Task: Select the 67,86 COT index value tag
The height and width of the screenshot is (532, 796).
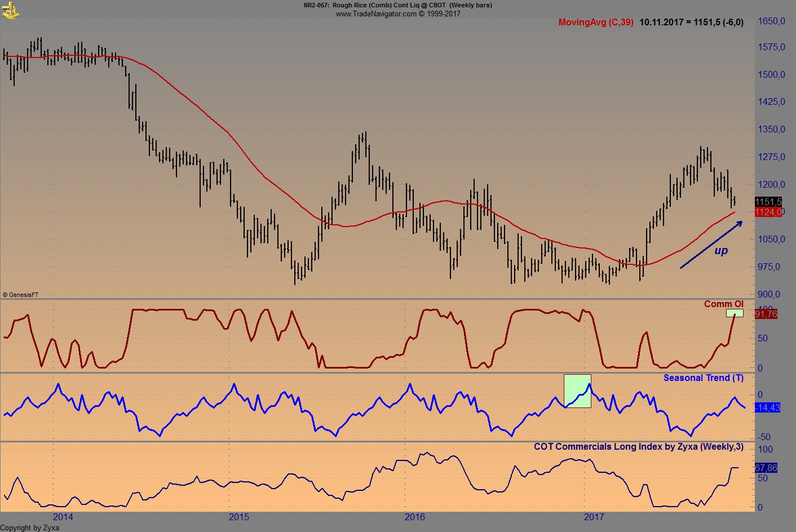Action: pos(766,468)
